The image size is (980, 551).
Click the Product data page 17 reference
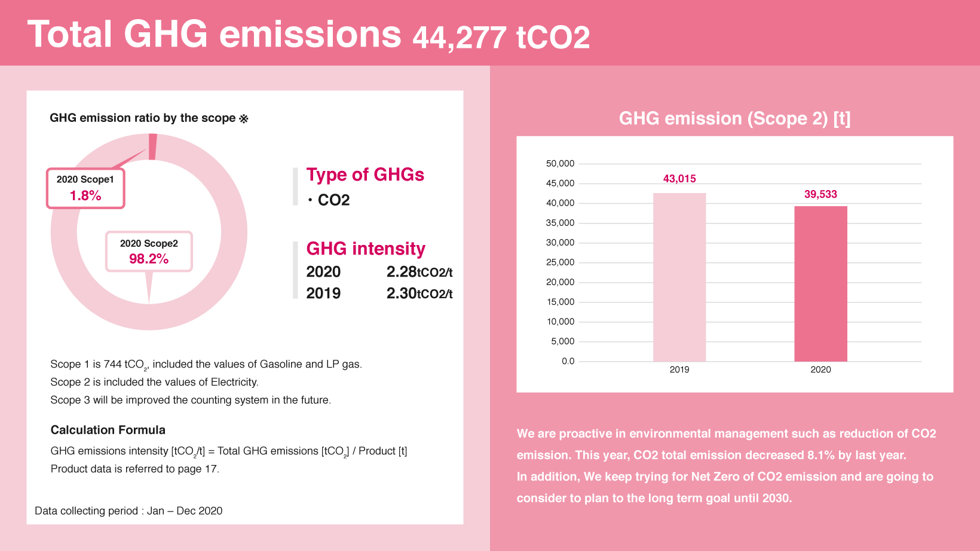tap(135, 469)
